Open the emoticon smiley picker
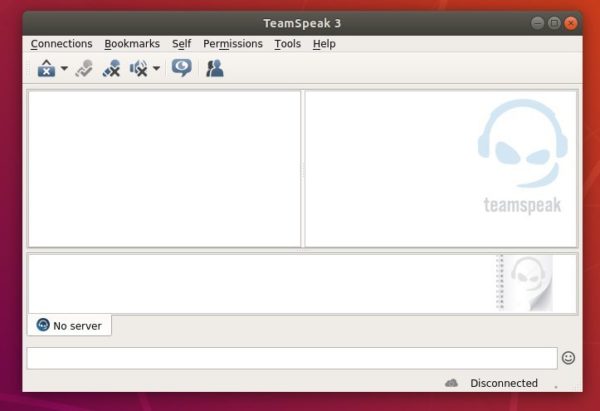 (568, 358)
